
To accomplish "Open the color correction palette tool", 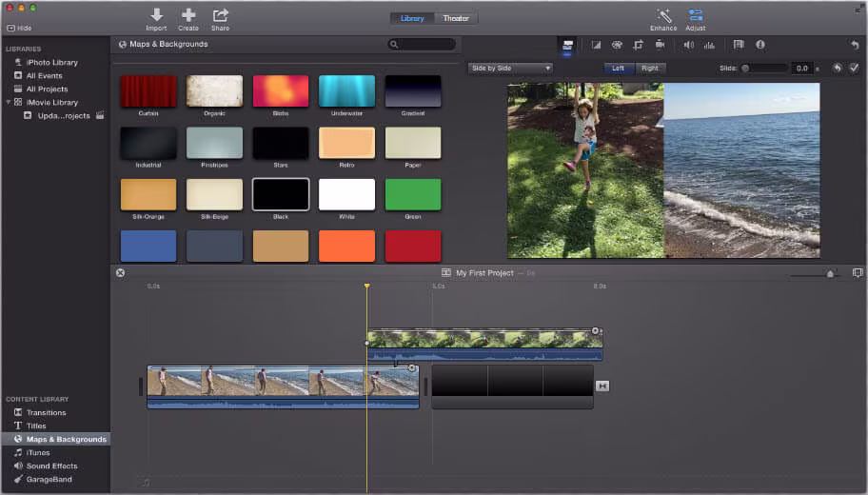I will pyautogui.click(x=617, y=45).
